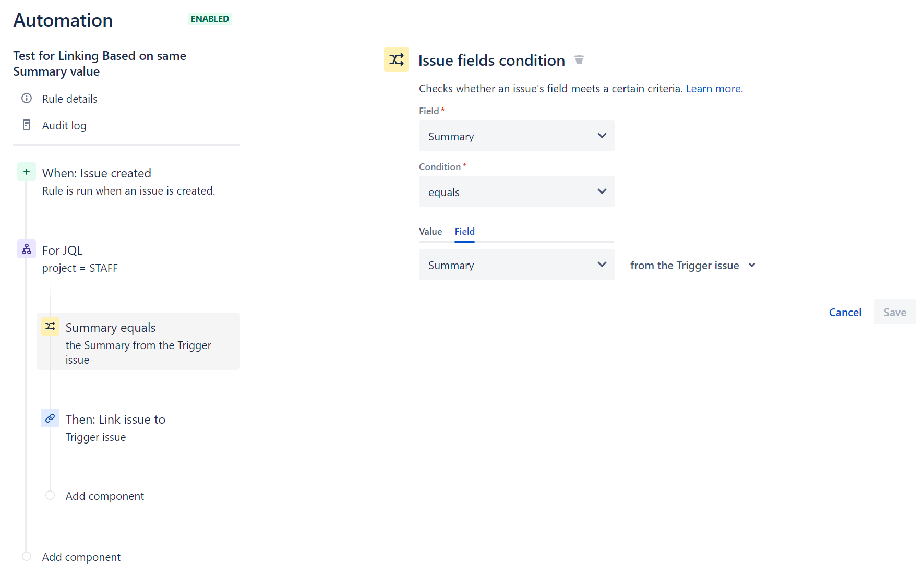Select the branch icon next to For JQL
This screenshot has width=924, height=575.
27,249
